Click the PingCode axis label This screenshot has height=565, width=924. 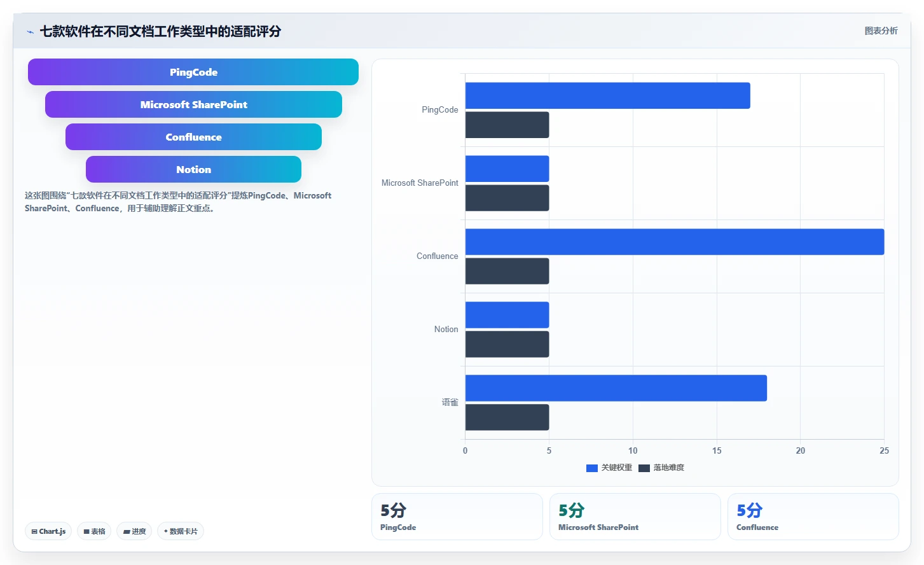(x=439, y=109)
